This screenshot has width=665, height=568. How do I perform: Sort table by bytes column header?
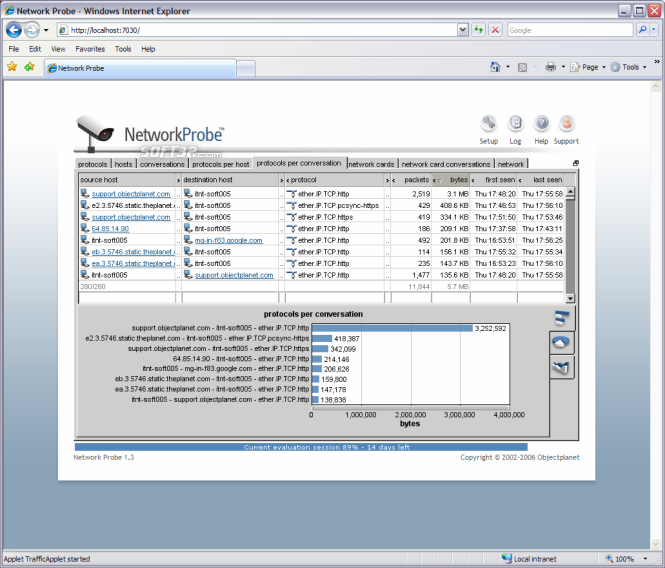click(458, 180)
